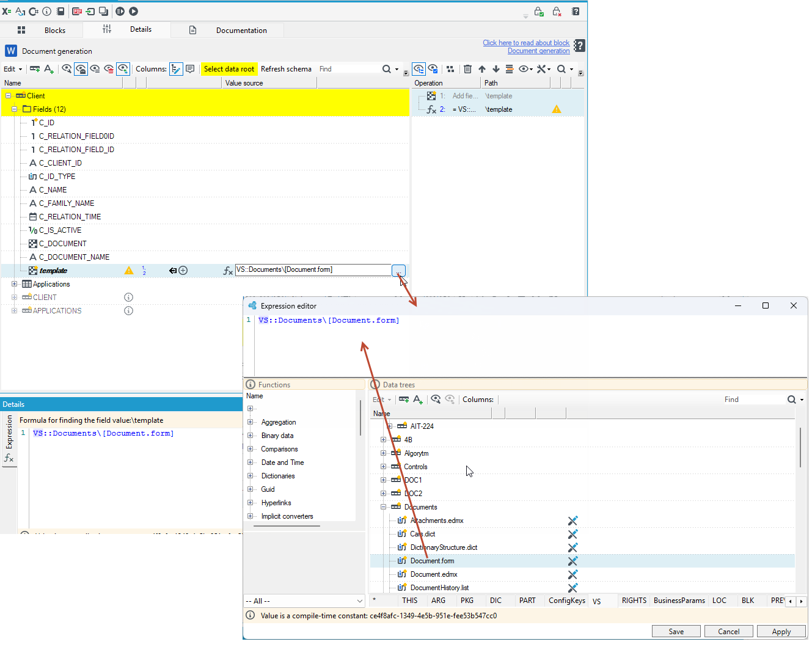The height and width of the screenshot is (647, 812).
Task: Click the Select data root button
Action: [229, 69]
